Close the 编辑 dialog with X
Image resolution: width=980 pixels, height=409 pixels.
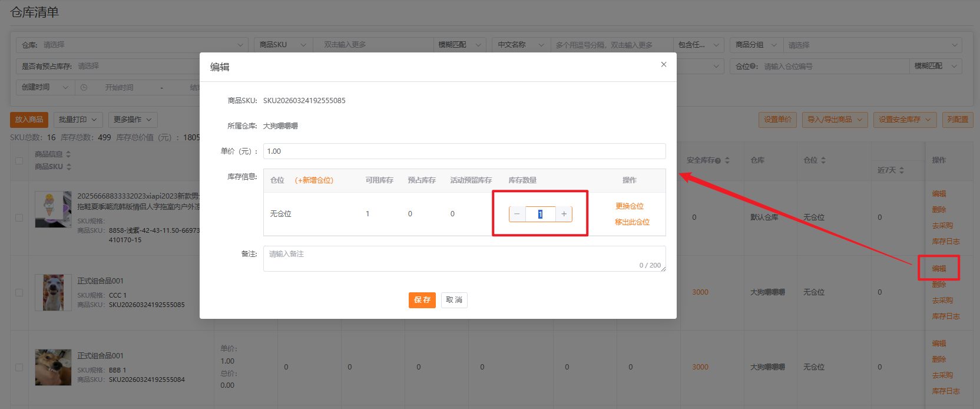(x=664, y=64)
